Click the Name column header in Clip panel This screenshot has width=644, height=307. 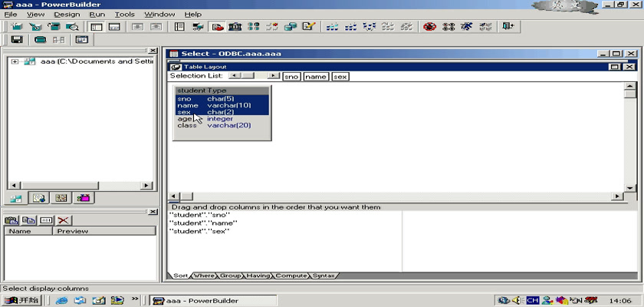28,231
